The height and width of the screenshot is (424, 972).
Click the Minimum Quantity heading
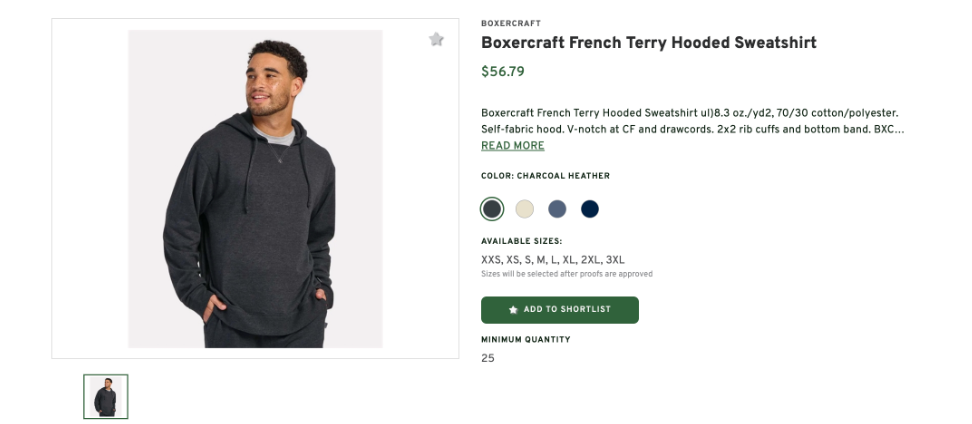526,340
